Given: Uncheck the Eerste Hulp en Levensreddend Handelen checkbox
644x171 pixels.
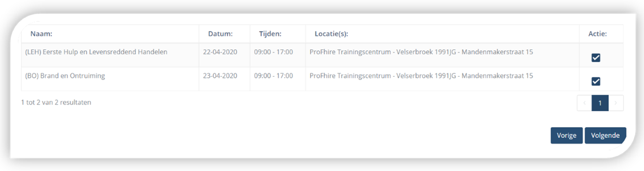Looking at the screenshot, I should click(596, 58).
